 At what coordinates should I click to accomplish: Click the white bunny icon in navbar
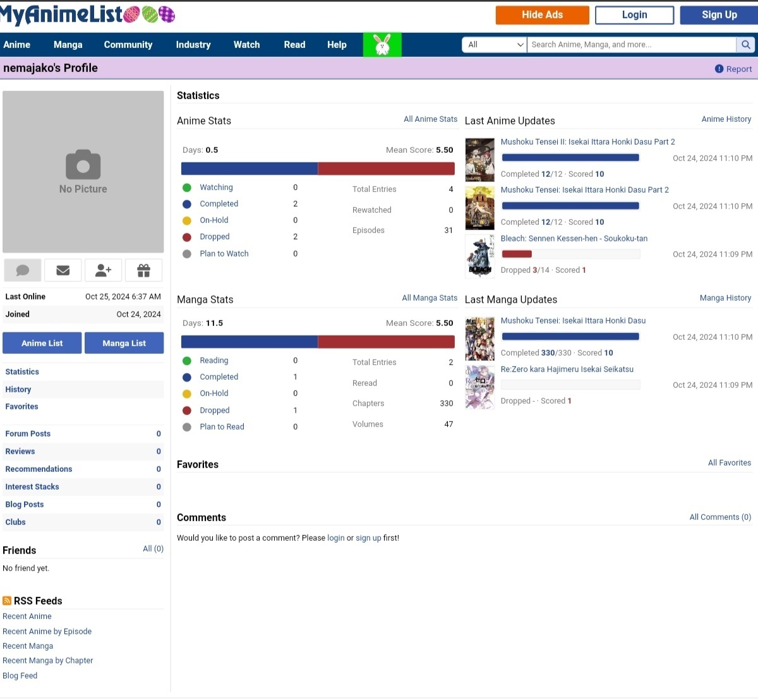click(382, 45)
